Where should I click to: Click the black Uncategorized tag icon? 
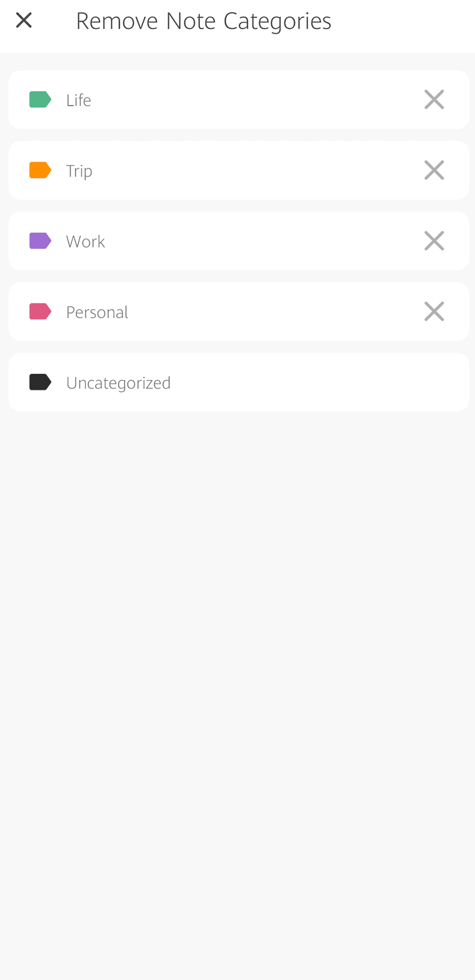click(x=40, y=382)
